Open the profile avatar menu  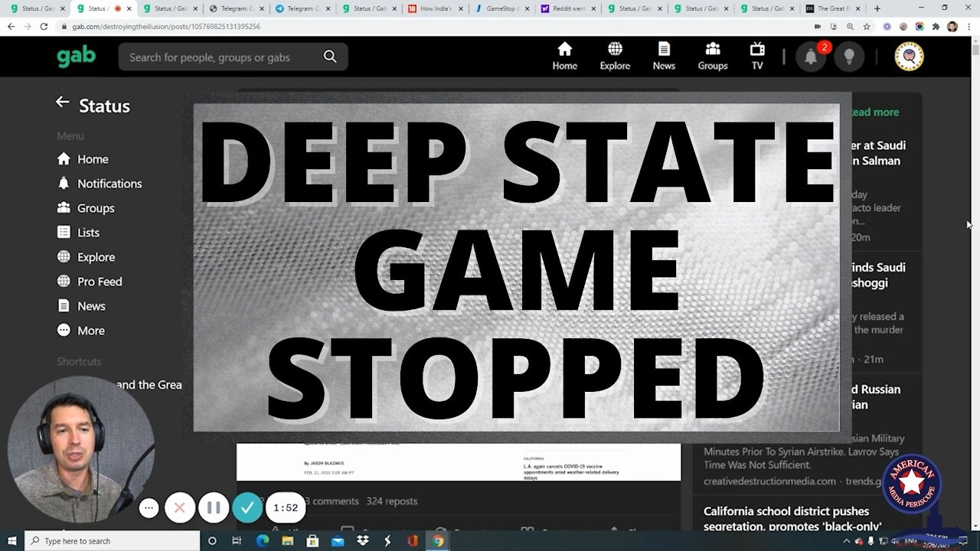[x=910, y=57]
